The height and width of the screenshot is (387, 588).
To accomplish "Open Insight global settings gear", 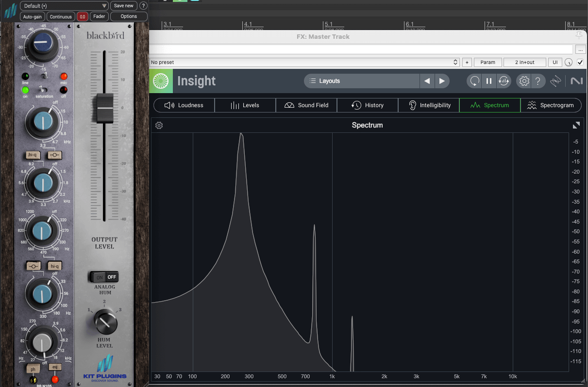I will 524,81.
